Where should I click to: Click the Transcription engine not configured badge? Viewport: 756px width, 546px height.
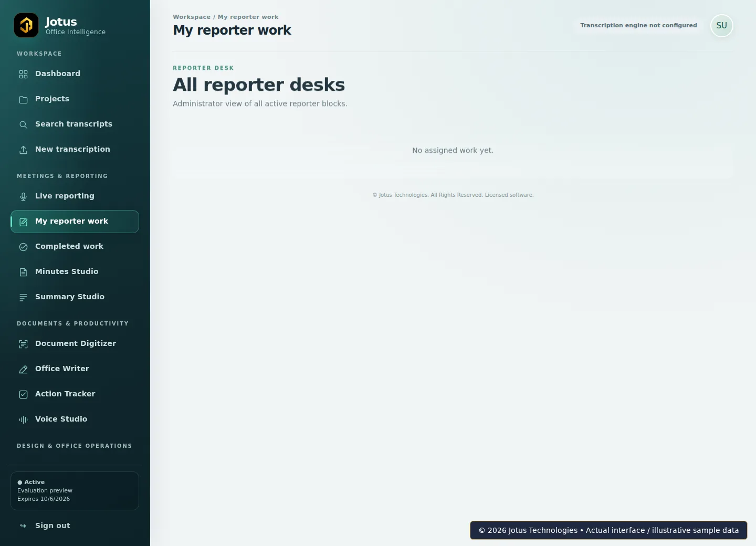(x=638, y=25)
